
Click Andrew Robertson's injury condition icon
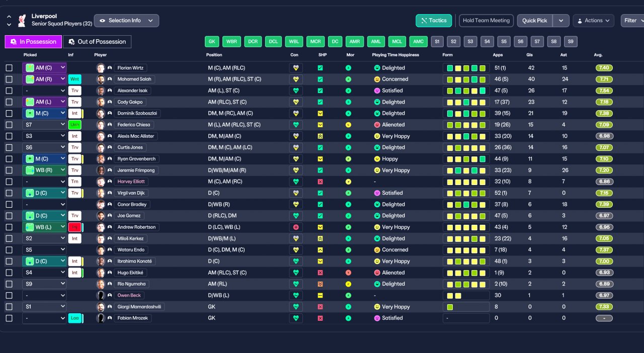tap(296, 227)
